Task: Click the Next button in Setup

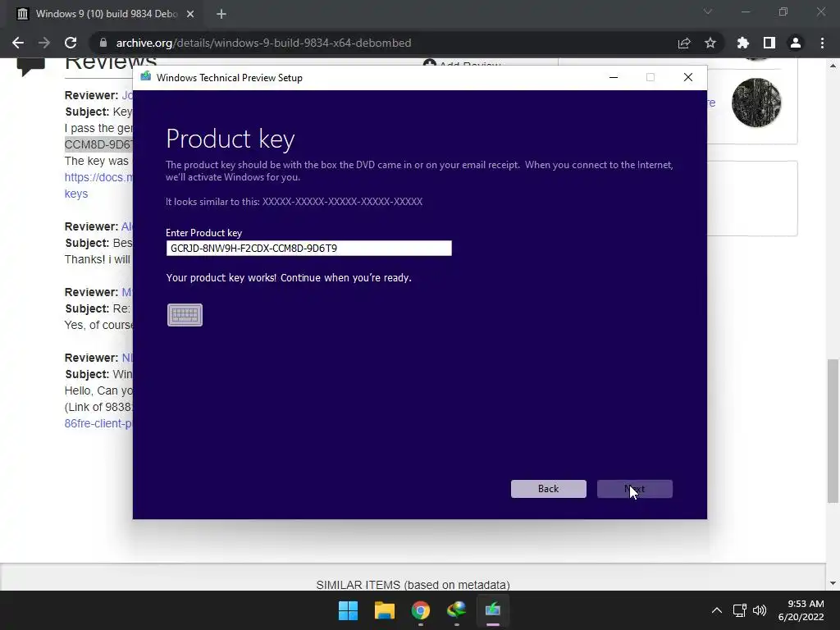Action: coord(635,489)
